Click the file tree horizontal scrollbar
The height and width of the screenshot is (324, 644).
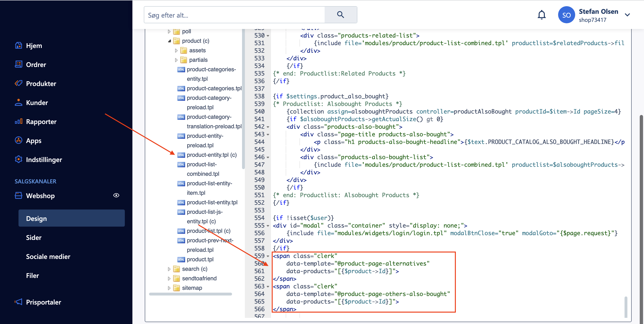point(191,294)
